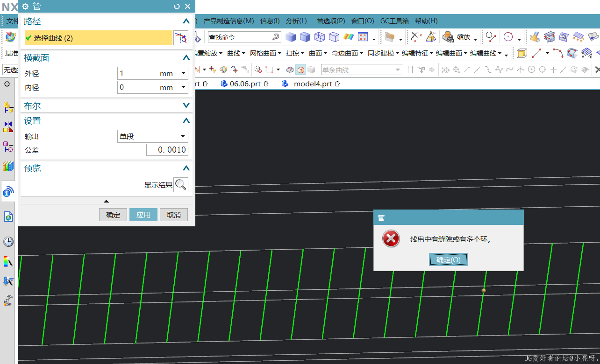
Task: Toggle the quadrant point snap circle
Action: point(542,70)
